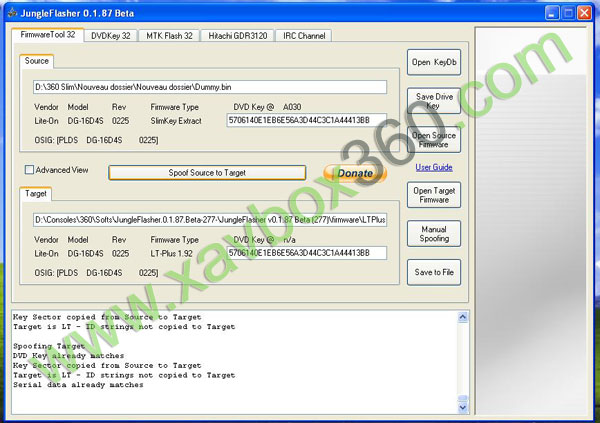Click the Source OSIG text line

pos(96,140)
